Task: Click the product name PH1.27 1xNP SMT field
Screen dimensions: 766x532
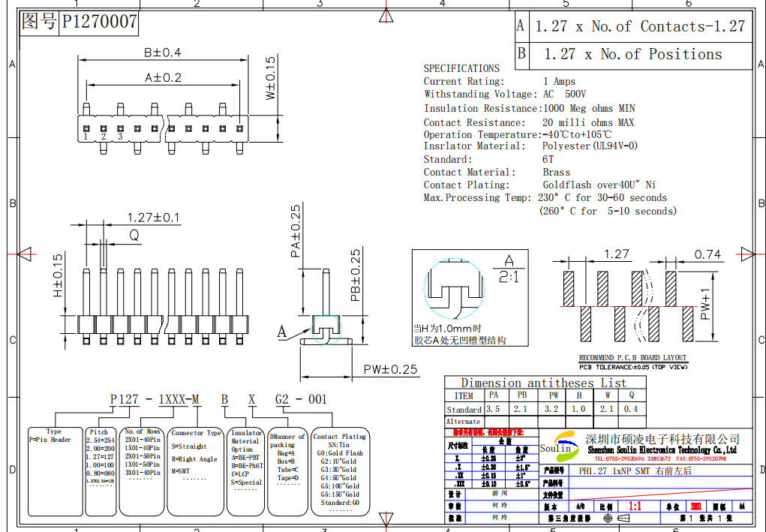Action: (635, 471)
